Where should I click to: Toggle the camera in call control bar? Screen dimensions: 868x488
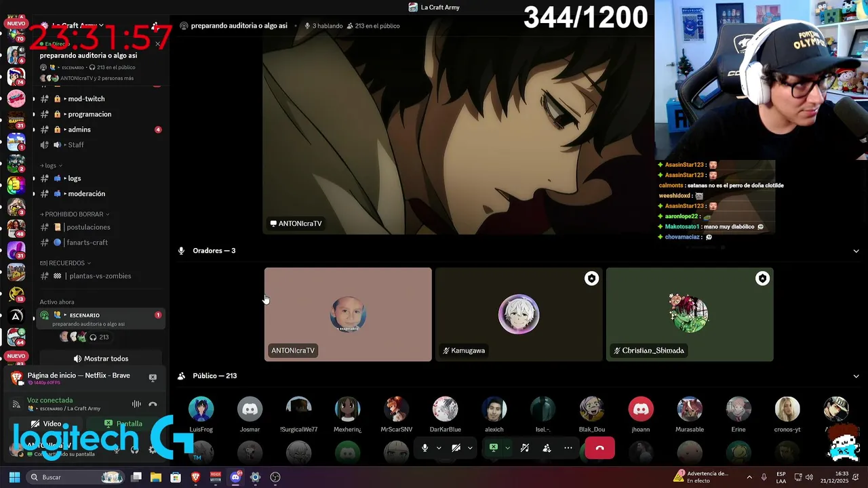[x=456, y=448]
